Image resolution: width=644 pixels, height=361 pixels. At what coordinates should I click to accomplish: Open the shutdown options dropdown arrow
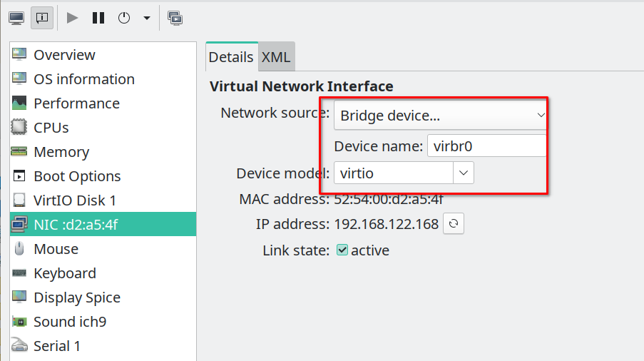147,18
